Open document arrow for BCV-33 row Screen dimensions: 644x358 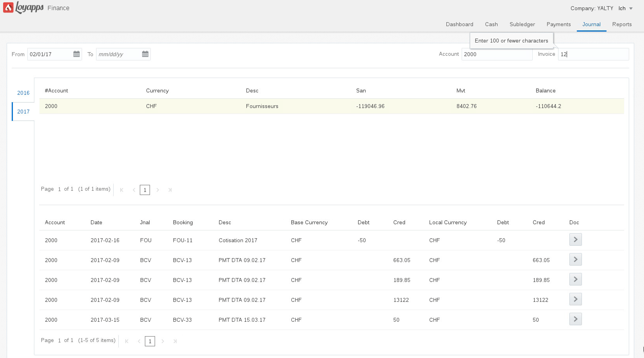[575, 319]
